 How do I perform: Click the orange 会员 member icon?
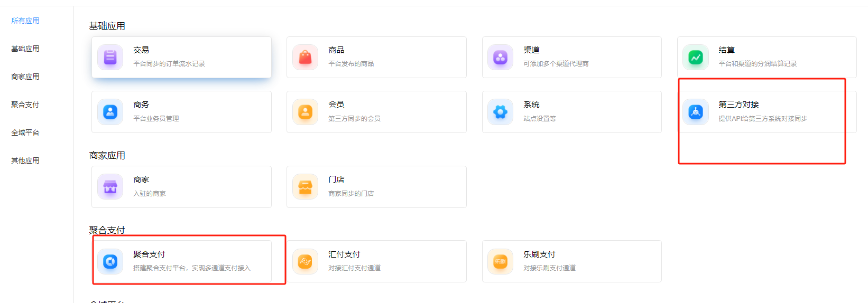[305, 112]
